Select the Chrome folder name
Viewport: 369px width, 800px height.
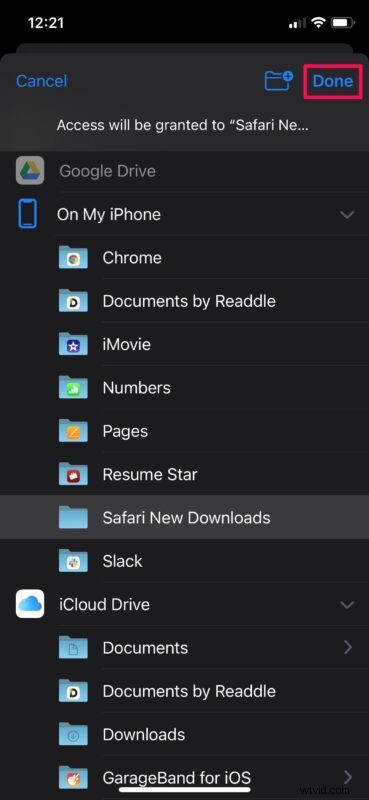[132, 258]
